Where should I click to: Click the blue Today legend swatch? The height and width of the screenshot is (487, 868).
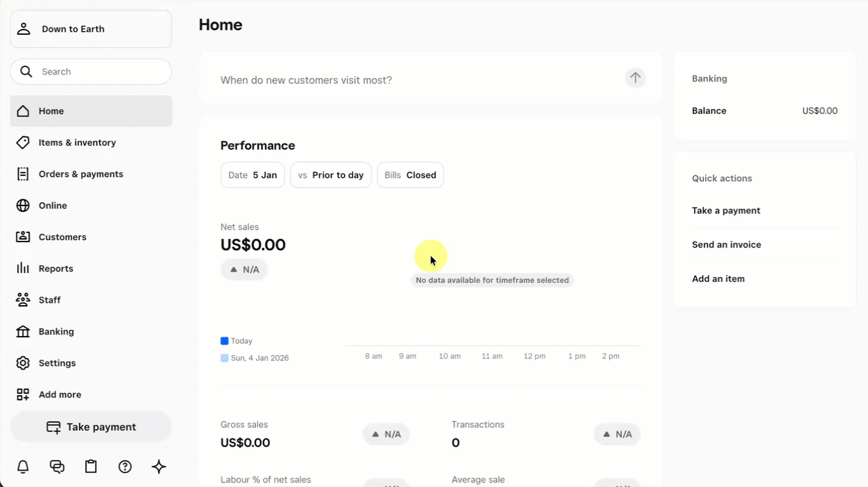tap(225, 341)
